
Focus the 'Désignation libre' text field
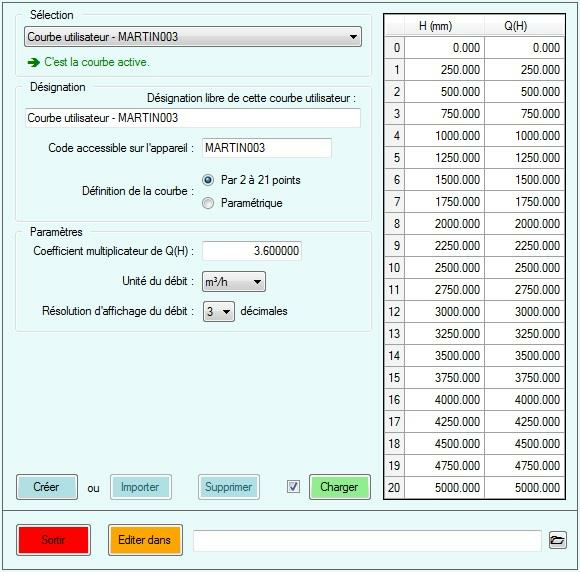(193, 118)
